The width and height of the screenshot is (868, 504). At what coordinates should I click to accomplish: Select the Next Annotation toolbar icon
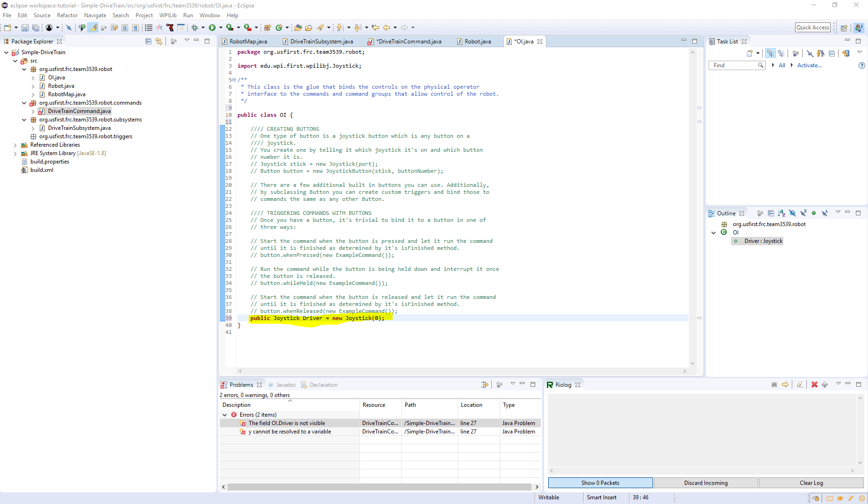tap(339, 28)
